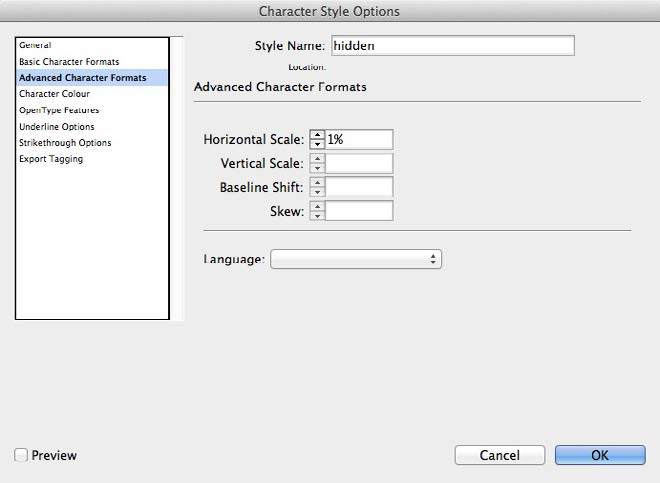660x483 pixels.
Task: Click the Style Name text field
Action: (453, 45)
